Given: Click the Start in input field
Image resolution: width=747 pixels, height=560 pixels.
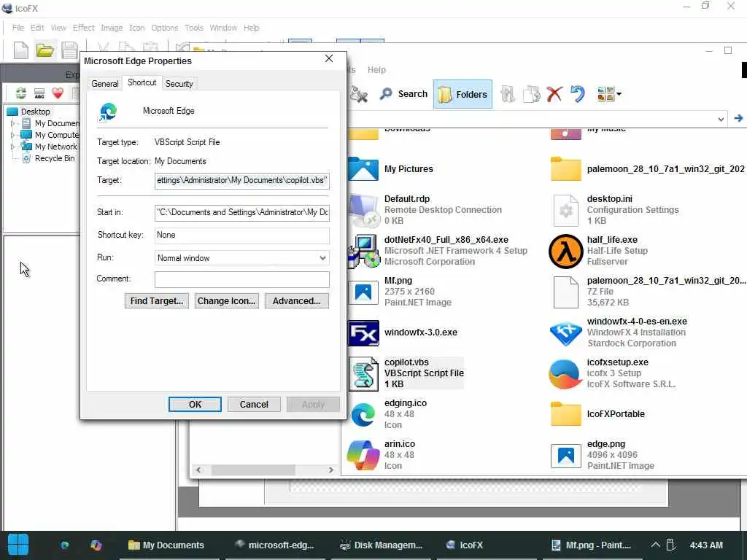Looking at the screenshot, I should click(x=242, y=212).
